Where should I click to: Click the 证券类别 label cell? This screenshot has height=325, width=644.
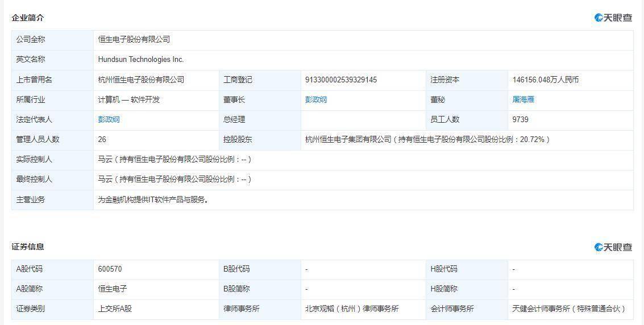click(52, 310)
